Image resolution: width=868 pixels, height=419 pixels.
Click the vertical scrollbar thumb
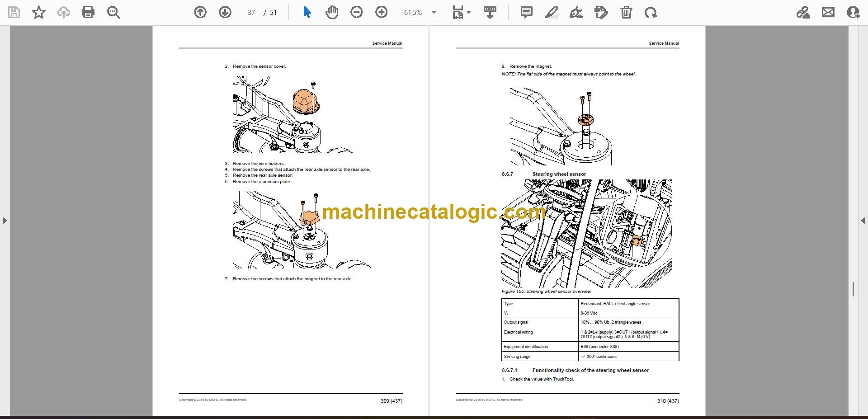(x=853, y=289)
